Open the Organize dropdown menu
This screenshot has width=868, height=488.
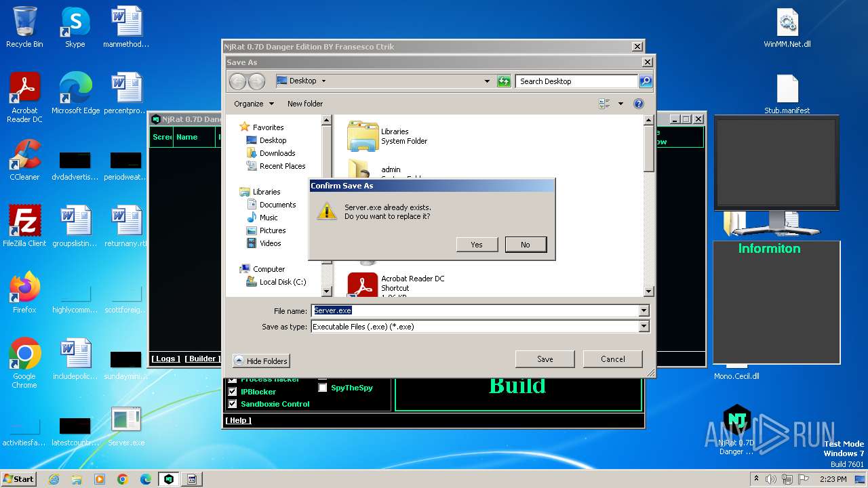(254, 104)
